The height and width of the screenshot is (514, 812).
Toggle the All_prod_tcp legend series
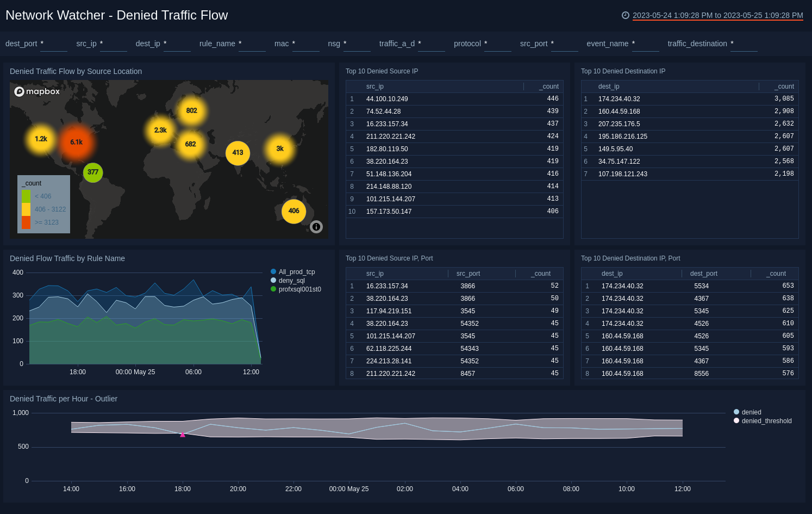[x=292, y=272]
